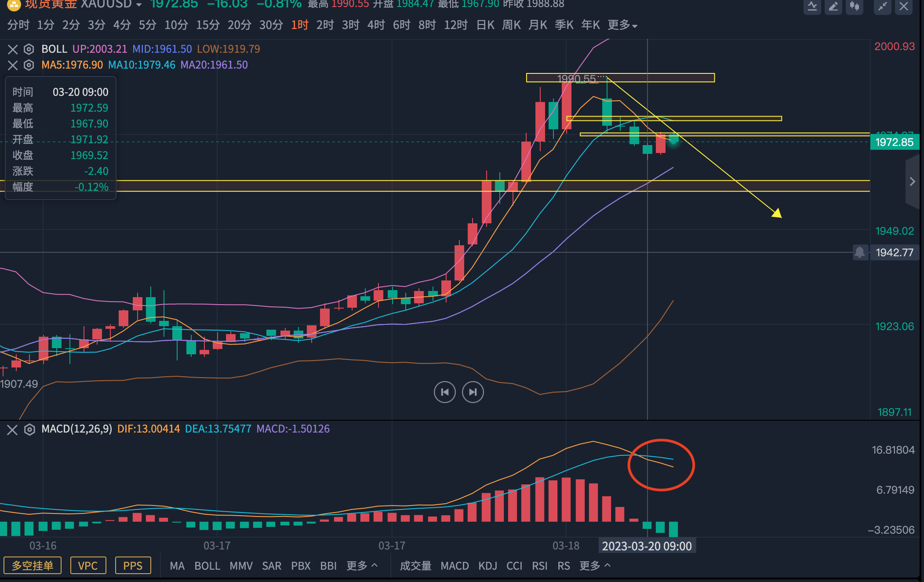The image size is (924, 582).
Task: Remove the BOLL indicator with X
Action: 13,49
